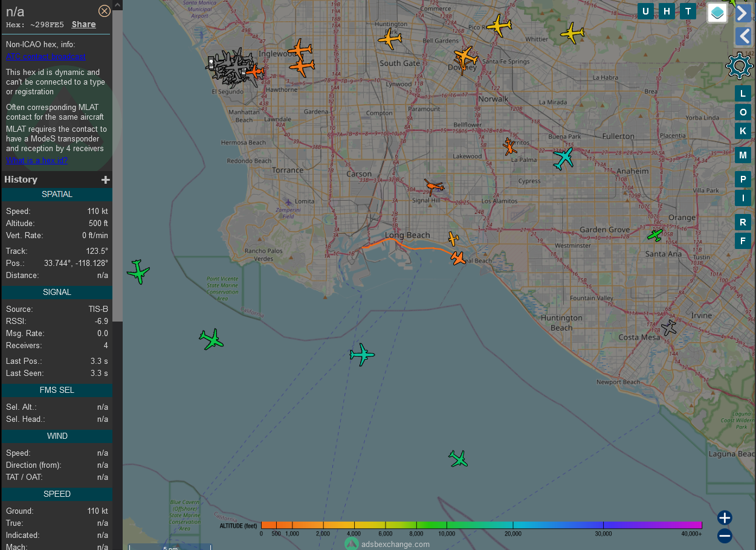Select the small orange plane at LAX cluster edge

[x=255, y=72]
